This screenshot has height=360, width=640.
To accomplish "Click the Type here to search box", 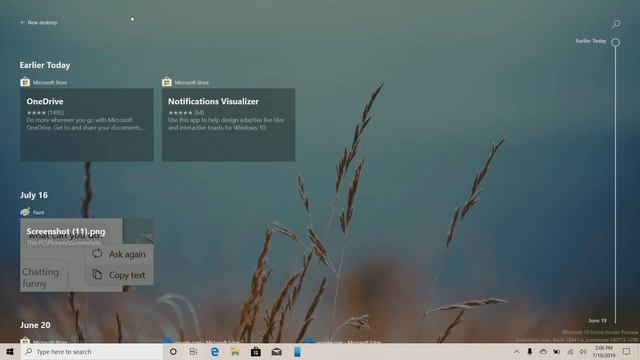I will pos(92,351).
